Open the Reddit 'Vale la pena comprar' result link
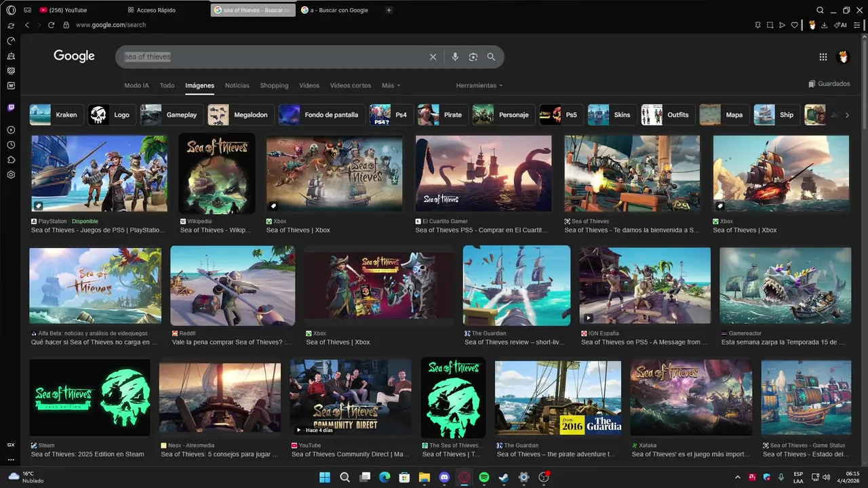This screenshot has height=488, width=868. (x=231, y=342)
